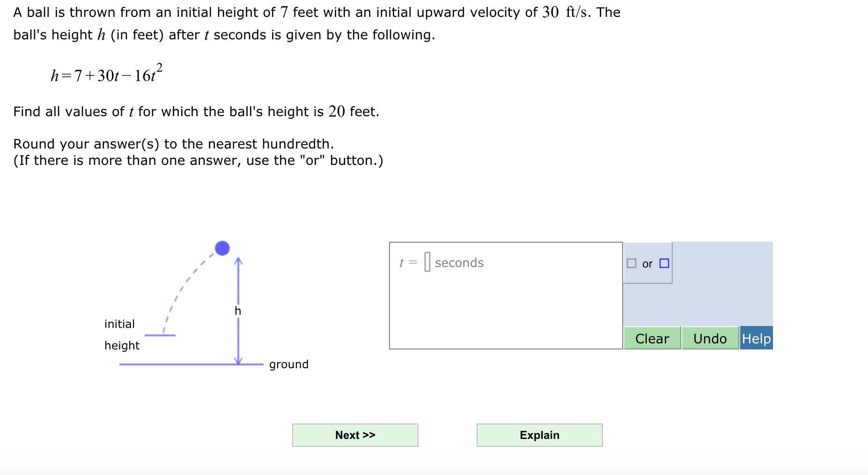Screen dimensions: 868x475
Task: Click the "h" label on the height arrow
Action: [x=238, y=311]
